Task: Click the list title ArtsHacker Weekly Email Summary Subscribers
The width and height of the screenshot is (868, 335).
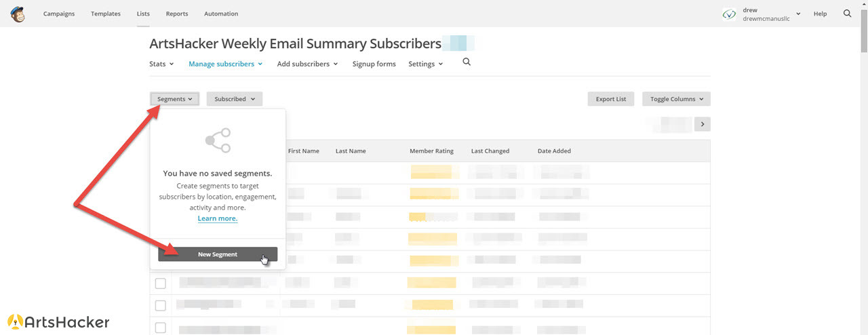Action: pos(295,44)
